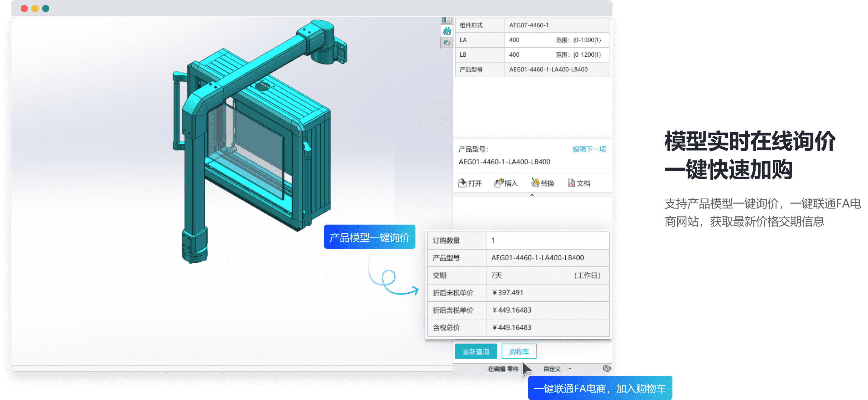Image resolution: width=868 pixels, height=400 pixels.
Task: Open the property list panel tab icon
Action: (446, 20)
